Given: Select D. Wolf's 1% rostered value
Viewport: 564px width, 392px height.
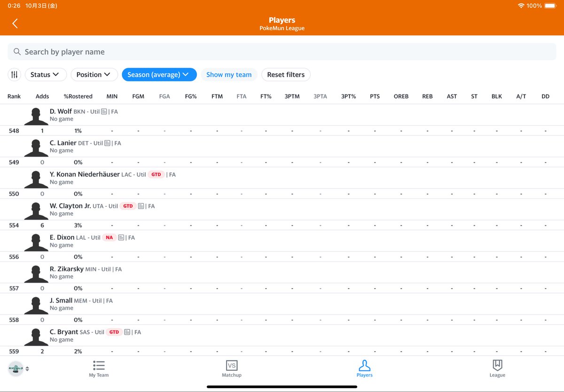Looking at the screenshot, I should point(78,131).
